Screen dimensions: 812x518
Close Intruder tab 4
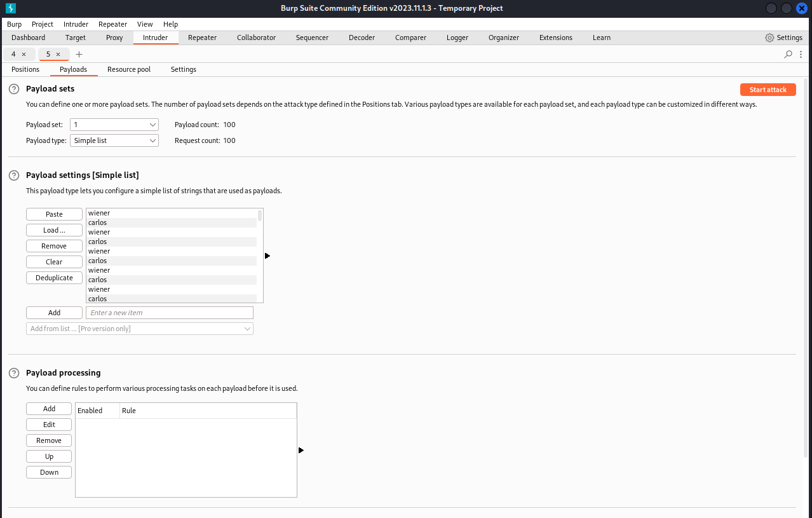(24, 55)
